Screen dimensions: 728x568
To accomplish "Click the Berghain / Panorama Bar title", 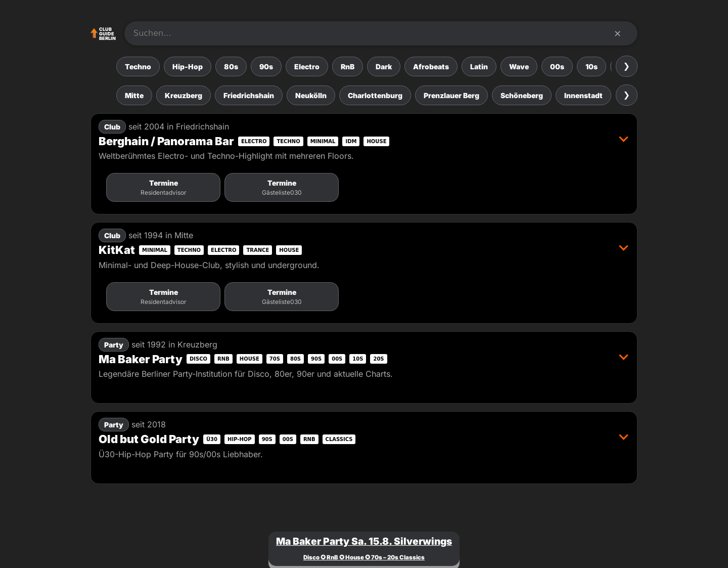I will coord(166,141).
